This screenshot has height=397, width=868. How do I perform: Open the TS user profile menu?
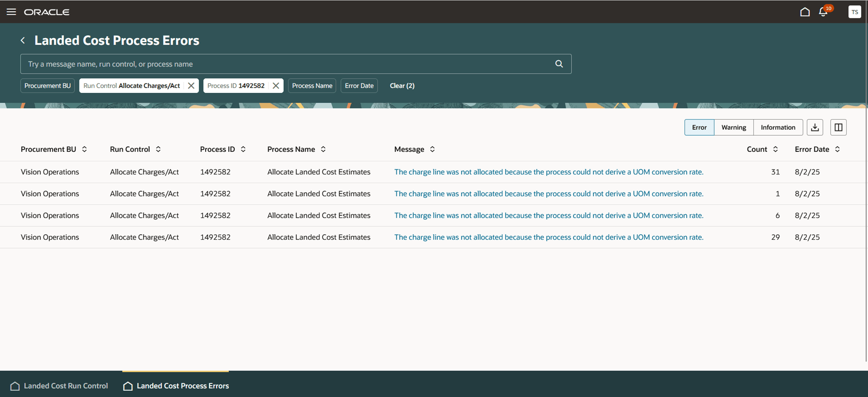[855, 12]
